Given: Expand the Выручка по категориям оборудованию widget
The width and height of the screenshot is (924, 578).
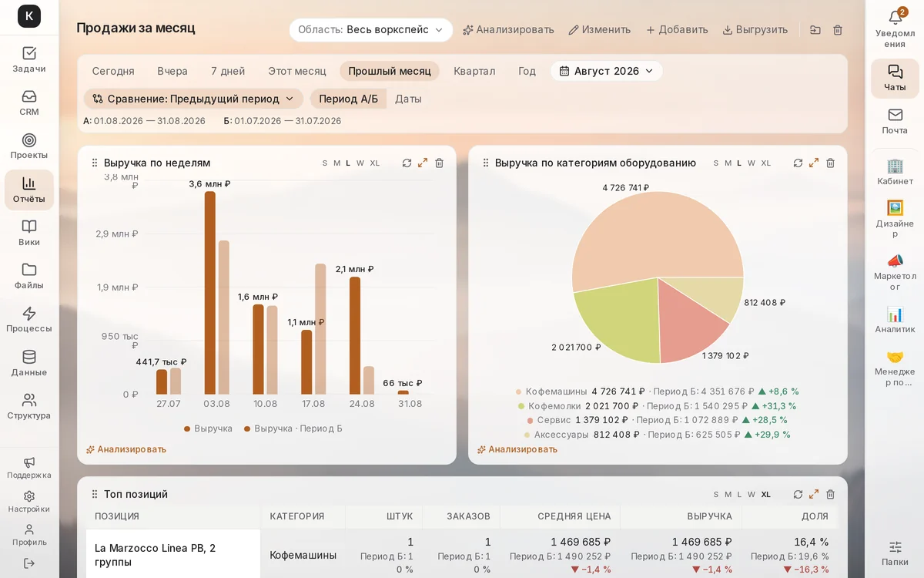Looking at the screenshot, I should click(814, 163).
